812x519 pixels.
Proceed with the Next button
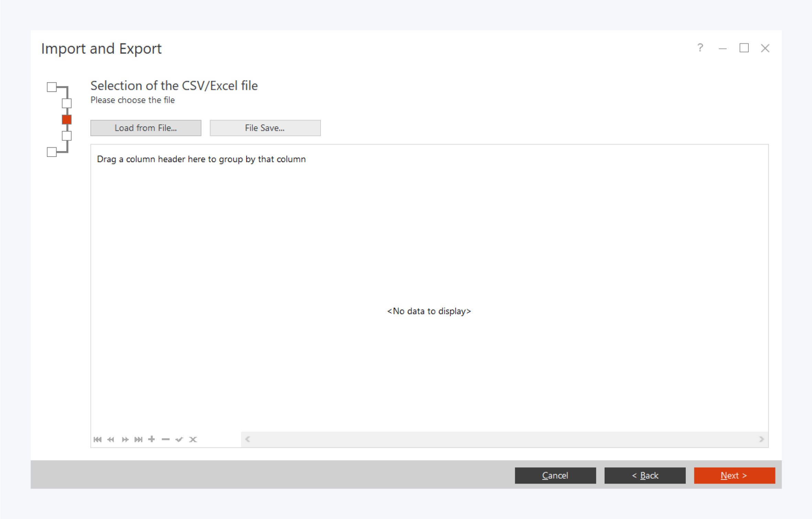click(x=734, y=475)
